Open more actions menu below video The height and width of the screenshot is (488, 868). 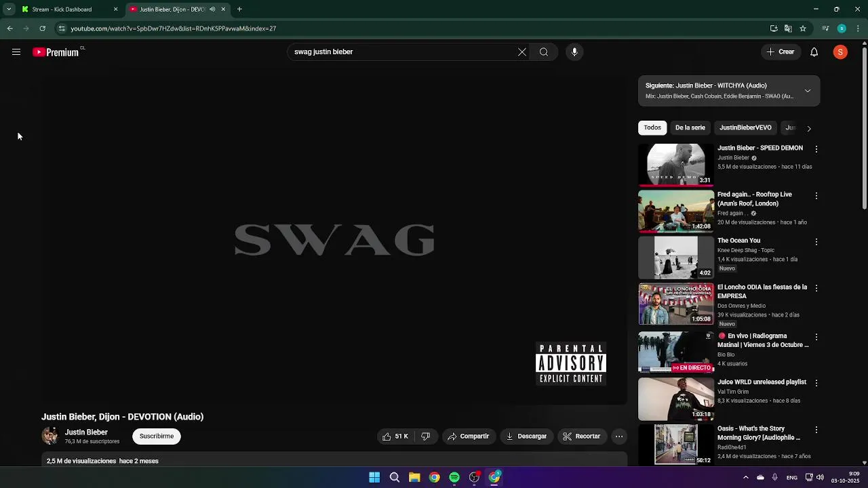[619, 436]
